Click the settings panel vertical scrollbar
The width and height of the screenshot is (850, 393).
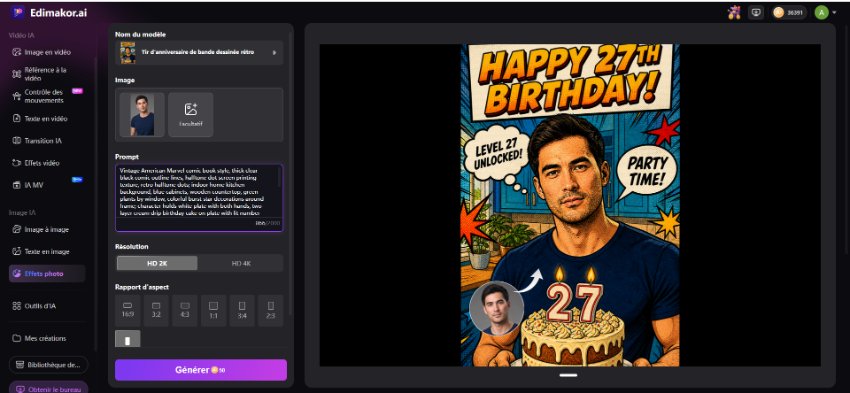point(290,173)
